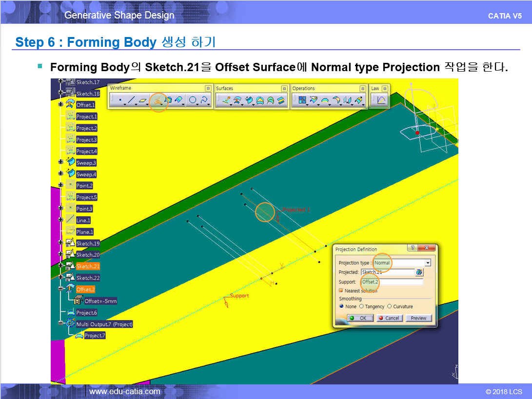Toggle the Nearest solution checkbox
This screenshot has height=399, width=532.
click(341, 291)
